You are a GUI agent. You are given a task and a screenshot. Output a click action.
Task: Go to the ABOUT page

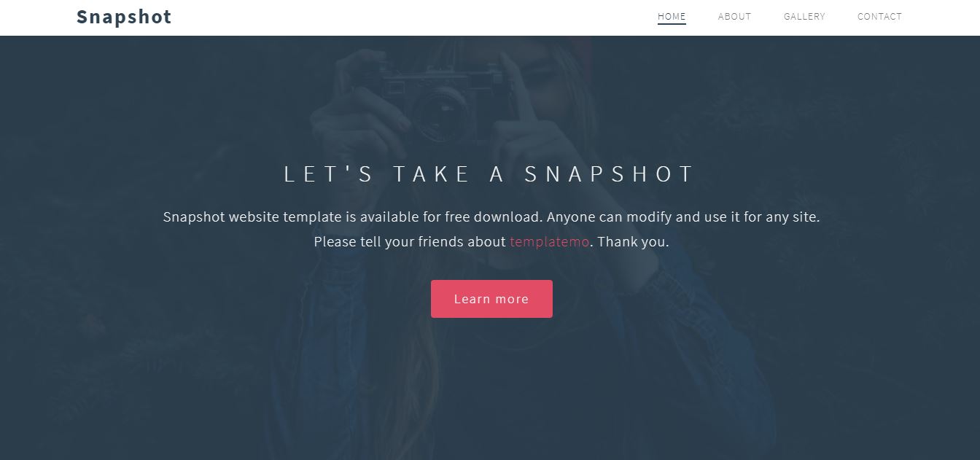734,16
